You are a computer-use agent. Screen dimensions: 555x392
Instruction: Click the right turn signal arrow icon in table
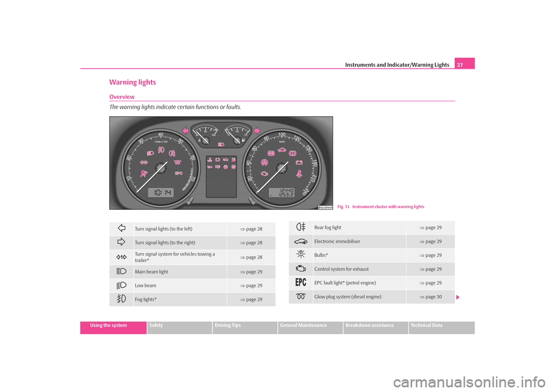point(121,242)
